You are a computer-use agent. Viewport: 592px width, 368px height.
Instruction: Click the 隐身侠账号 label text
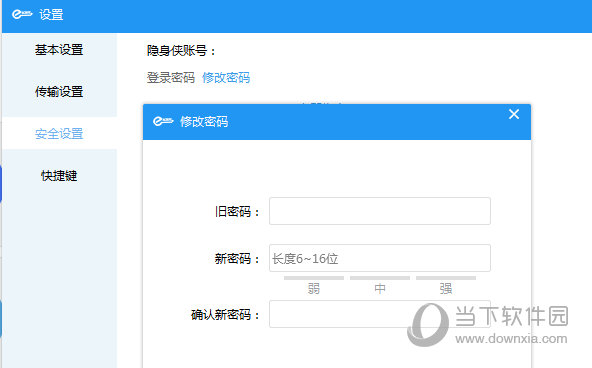coord(181,51)
